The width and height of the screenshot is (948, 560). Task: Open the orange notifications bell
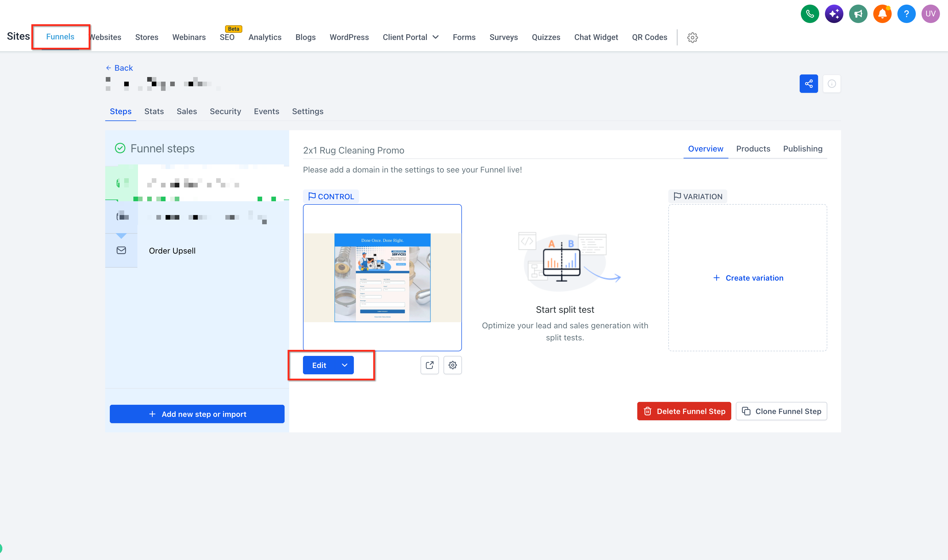coord(882,14)
